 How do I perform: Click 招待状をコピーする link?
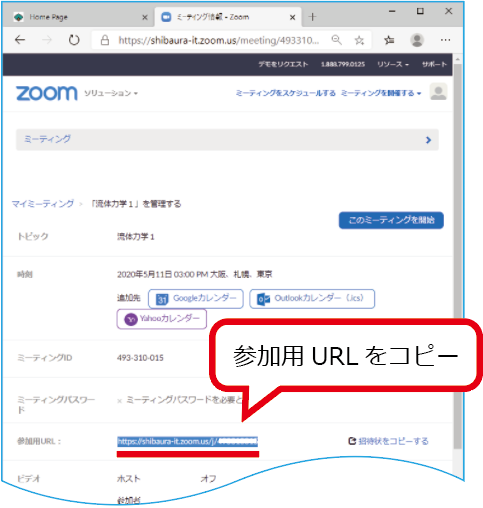pos(388,441)
